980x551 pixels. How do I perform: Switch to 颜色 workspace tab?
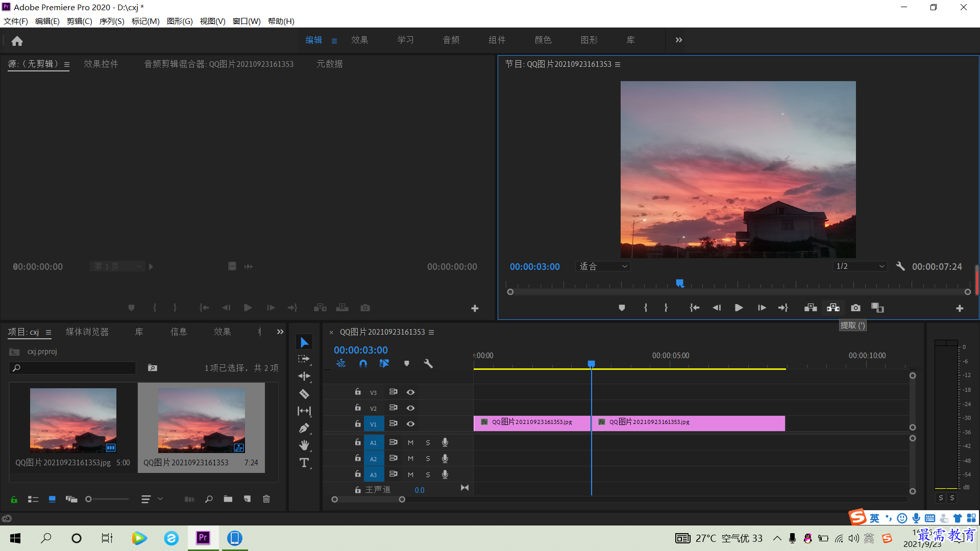pyautogui.click(x=543, y=40)
